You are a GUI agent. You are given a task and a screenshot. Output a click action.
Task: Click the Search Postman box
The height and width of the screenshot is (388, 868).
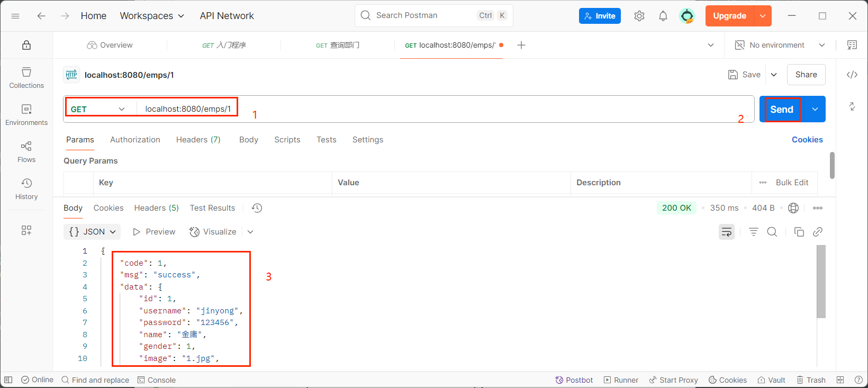coord(434,16)
